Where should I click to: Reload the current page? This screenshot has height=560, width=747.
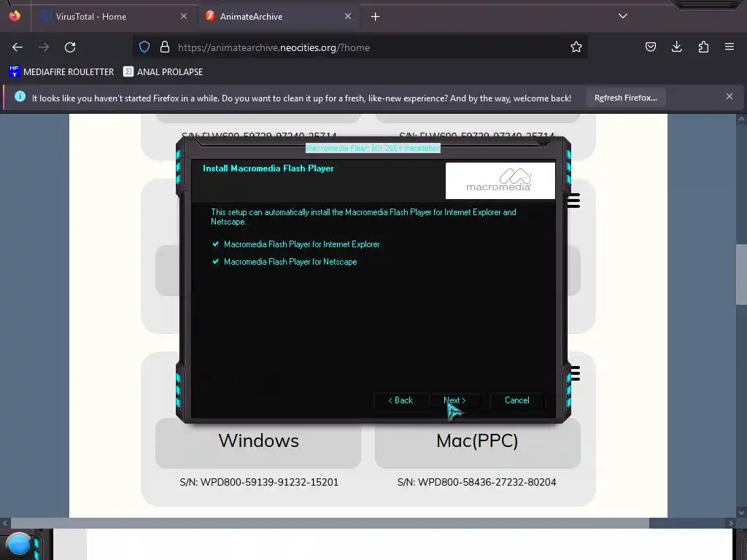point(70,47)
